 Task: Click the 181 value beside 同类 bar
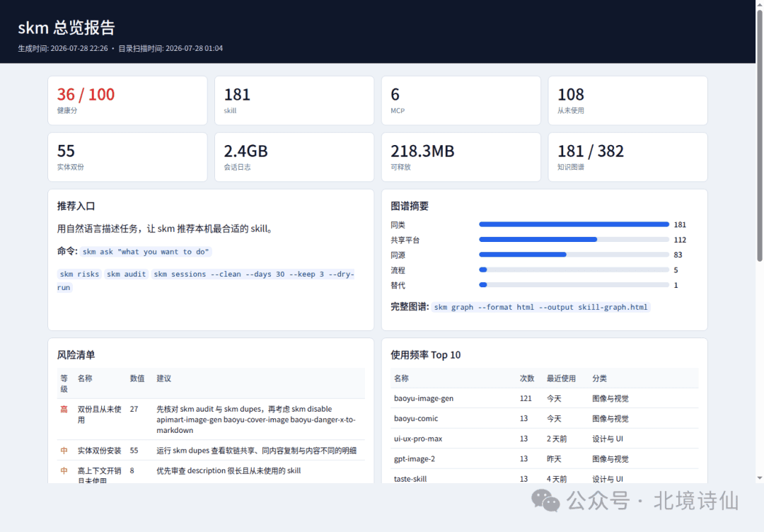pyautogui.click(x=680, y=224)
